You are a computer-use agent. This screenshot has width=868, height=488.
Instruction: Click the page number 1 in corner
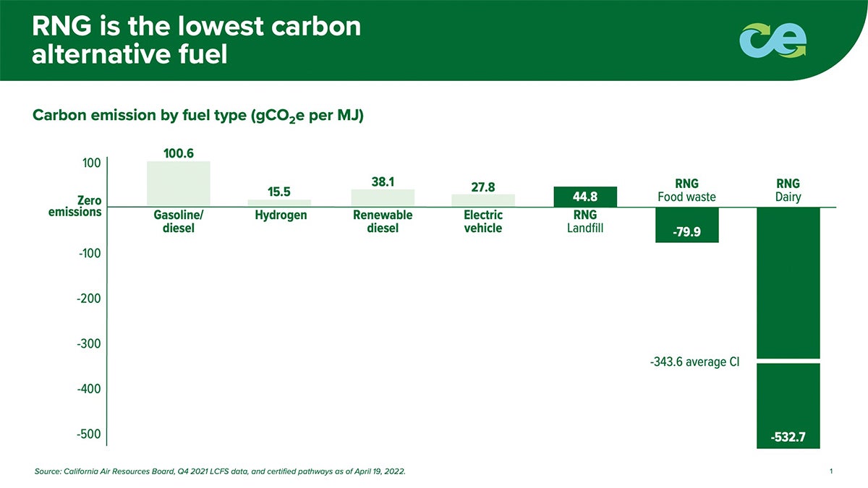coord(832,471)
